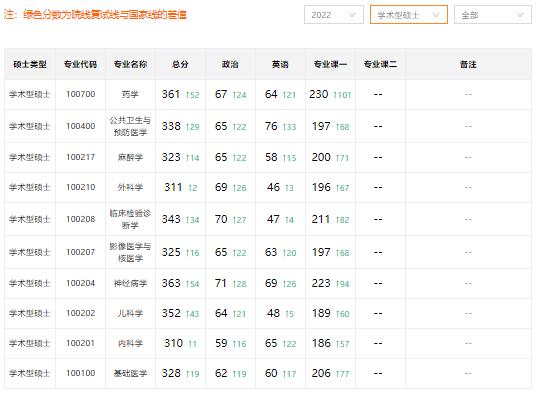The height and width of the screenshot is (395, 536).
Task: Select the 外科学 major name
Action: pyautogui.click(x=130, y=187)
